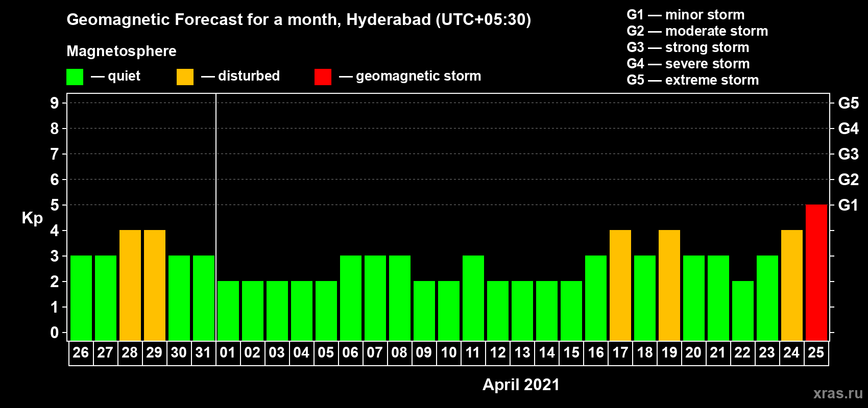Select the orange bar above date 24
The image size is (868, 408).
click(x=792, y=285)
